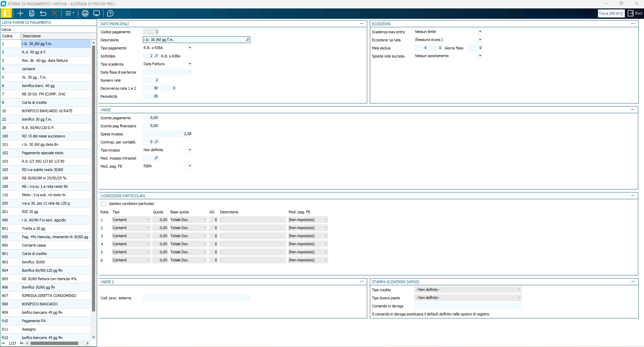Open the toolbar list menu dropdown
Image resolution: width=644 pixels, height=347 pixels.
[x=70, y=13]
